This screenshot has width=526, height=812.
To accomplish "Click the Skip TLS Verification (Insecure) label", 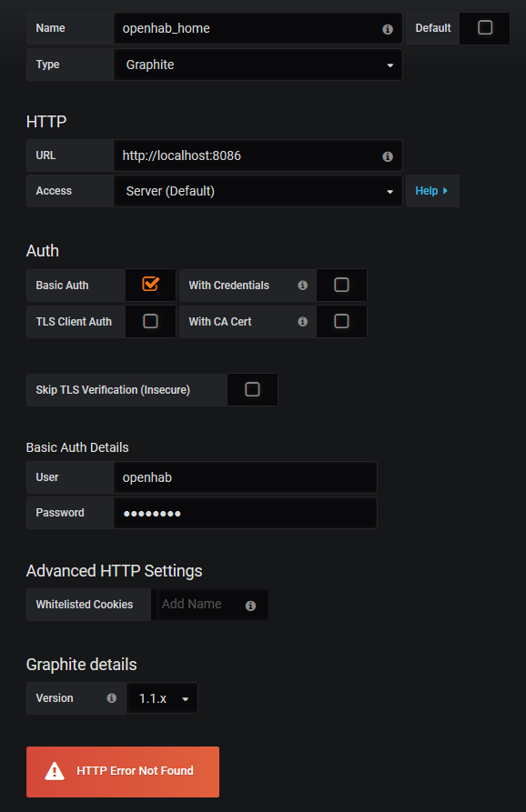I will [113, 390].
